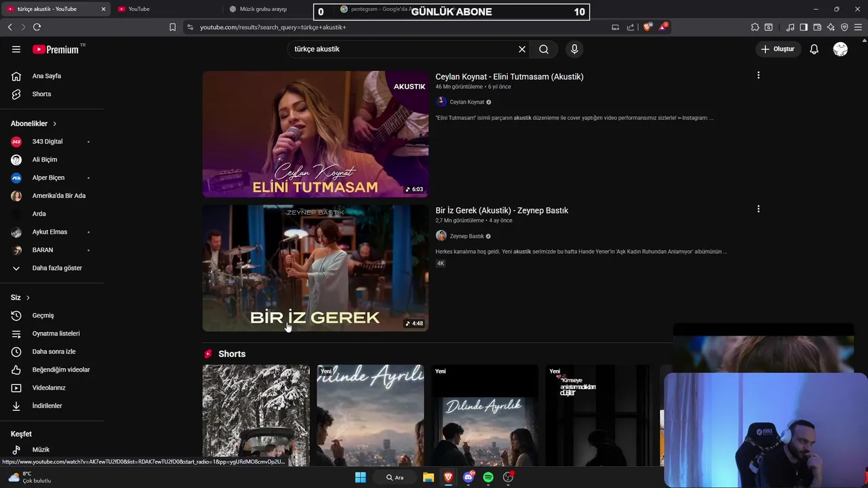Open the notifications bell
Viewport: 868px width, 488px height.
click(x=814, y=49)
